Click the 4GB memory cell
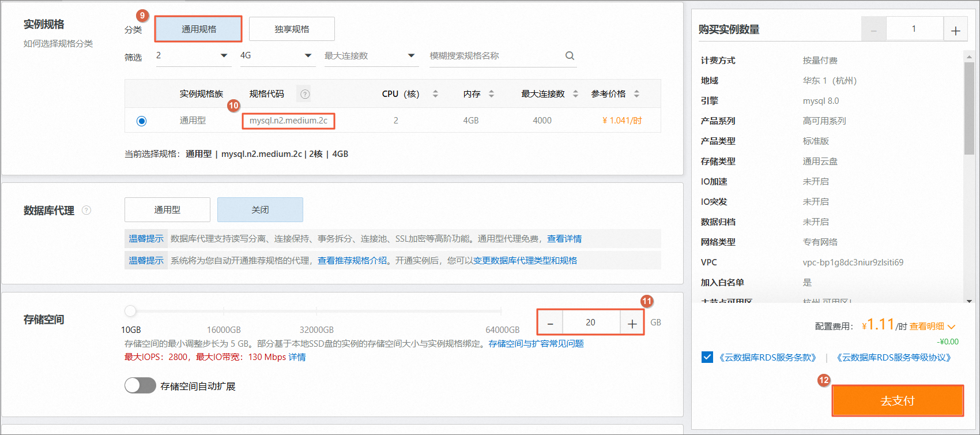This screenshot has height=435, width=980. tap(471, 121)
